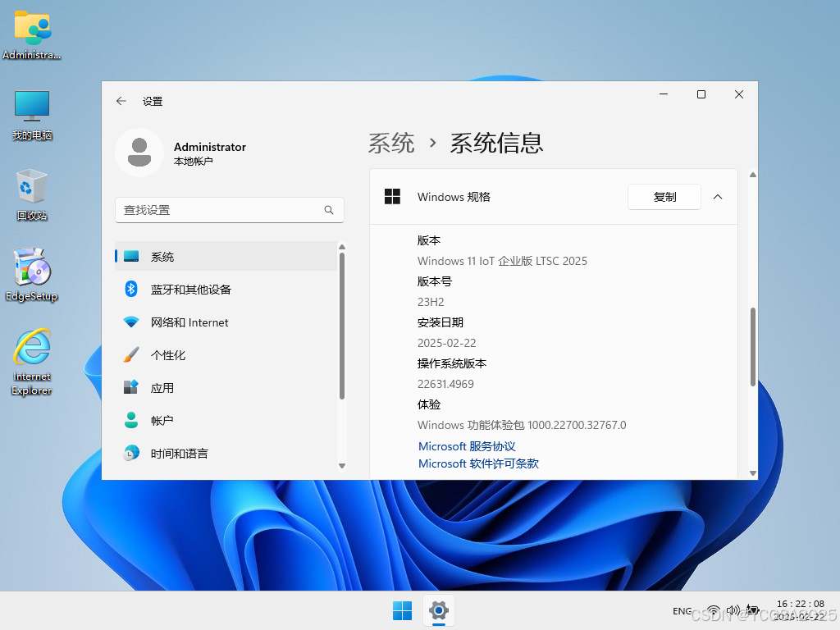This screenshot has width=840, height=630.
Task: Open 时间和语言 settings category
Action: (x=226, y=453)
